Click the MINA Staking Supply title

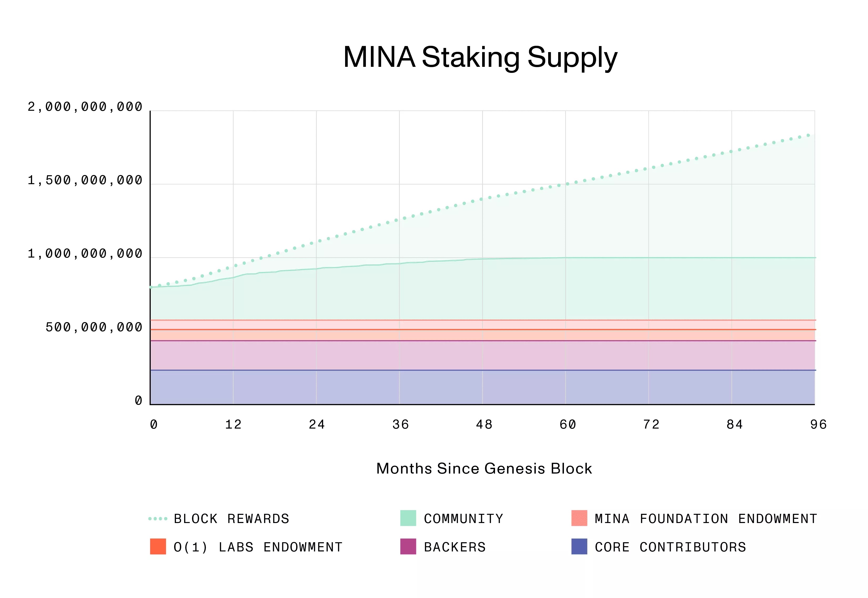[x=480, y=58]
